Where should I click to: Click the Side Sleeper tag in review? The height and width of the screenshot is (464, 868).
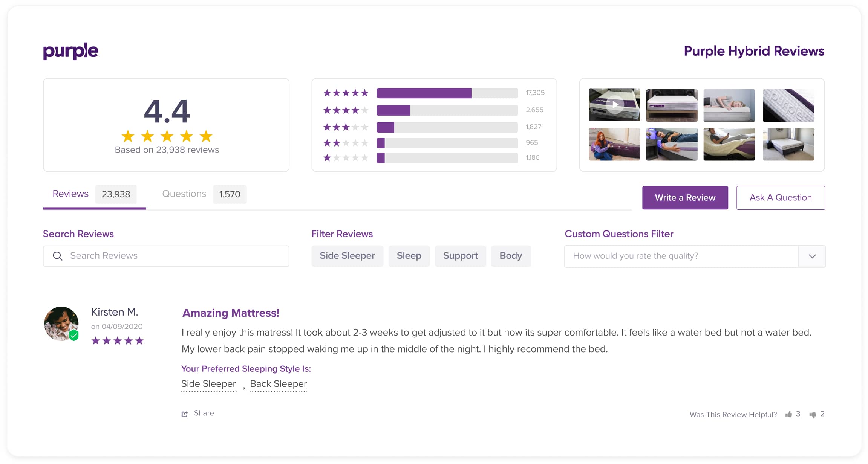point(208,384)
